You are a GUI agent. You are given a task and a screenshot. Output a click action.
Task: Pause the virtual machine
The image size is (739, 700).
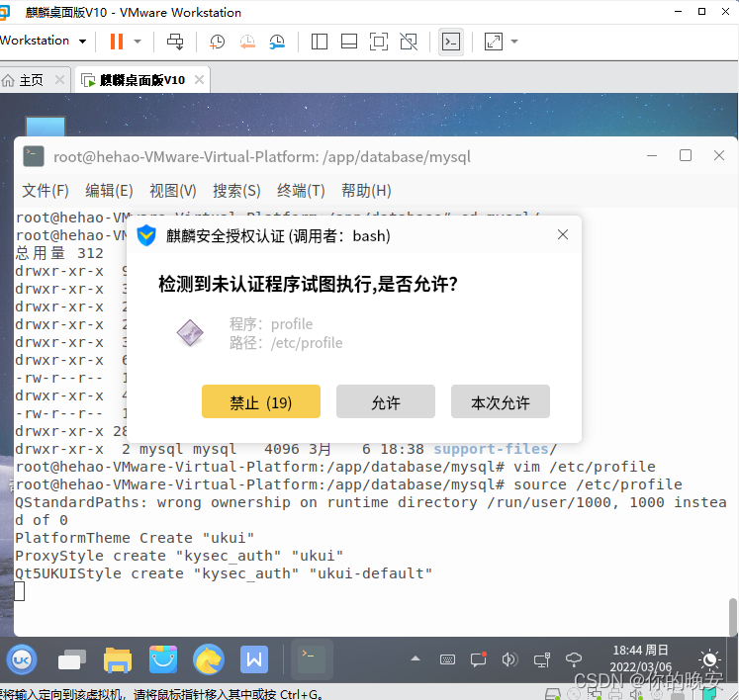pyautogui.click(x=117, y=42)
